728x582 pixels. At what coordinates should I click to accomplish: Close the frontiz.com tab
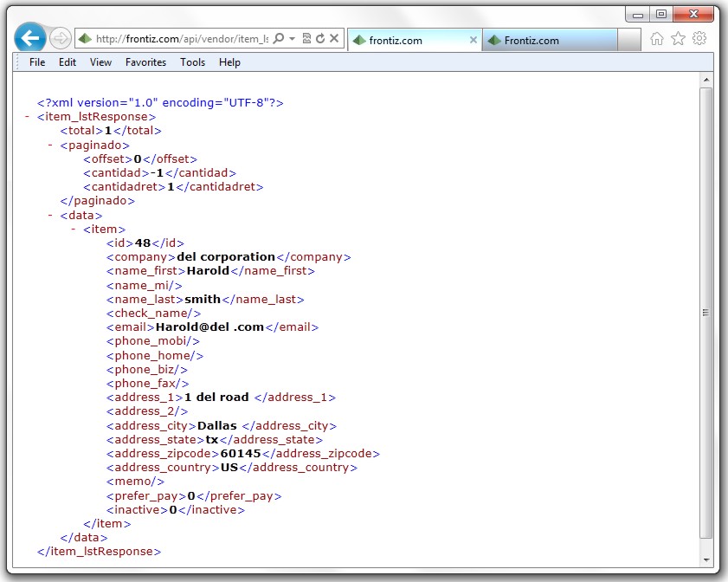[474, 38]
